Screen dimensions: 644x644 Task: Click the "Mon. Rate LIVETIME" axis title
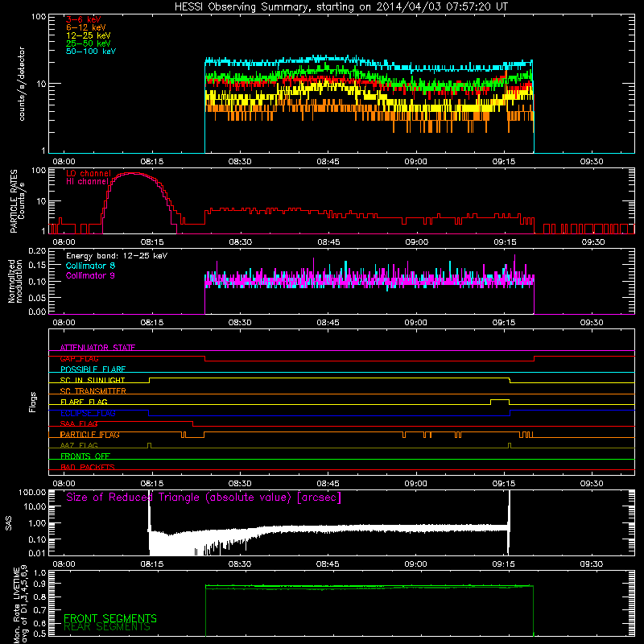16,605
